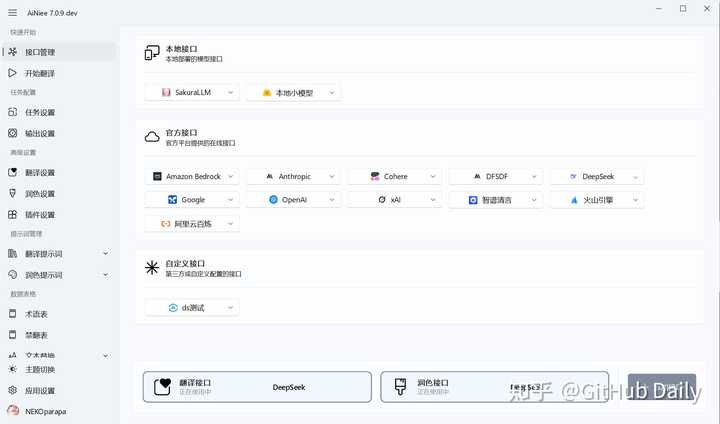Click the hamburger menu icon
This screenshot has height=424, width=720.
click(x=12, y=10)
